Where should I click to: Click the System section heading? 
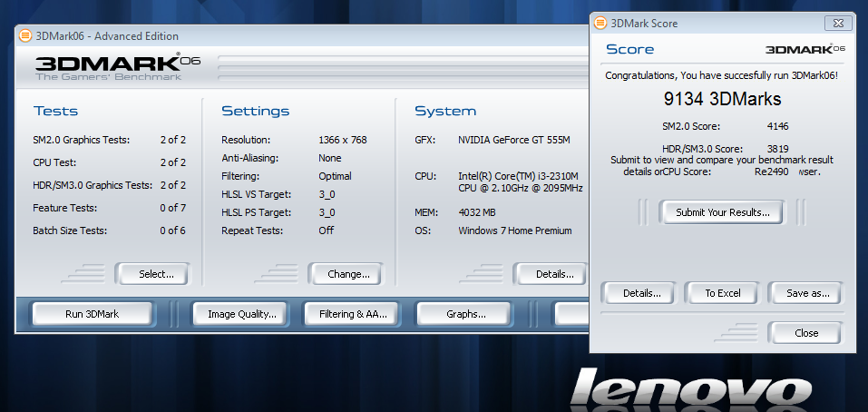coord(445,111)
